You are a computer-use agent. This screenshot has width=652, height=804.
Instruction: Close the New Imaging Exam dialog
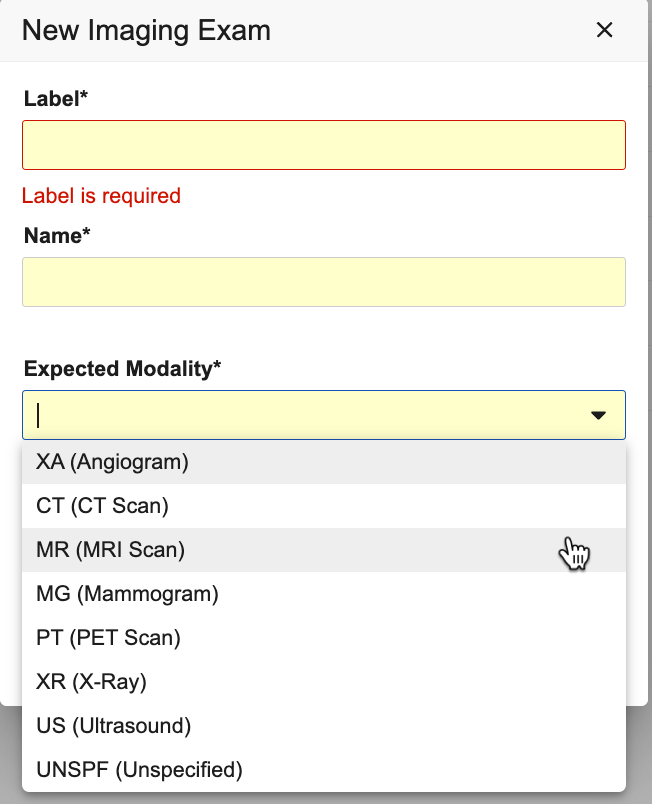(x=604, y=30)
